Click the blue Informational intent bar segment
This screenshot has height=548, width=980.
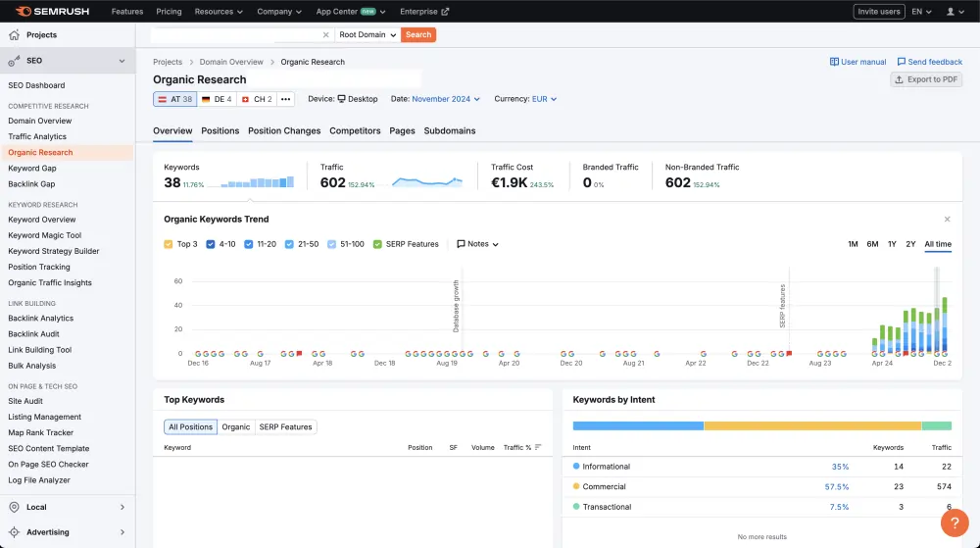[638, 425]
